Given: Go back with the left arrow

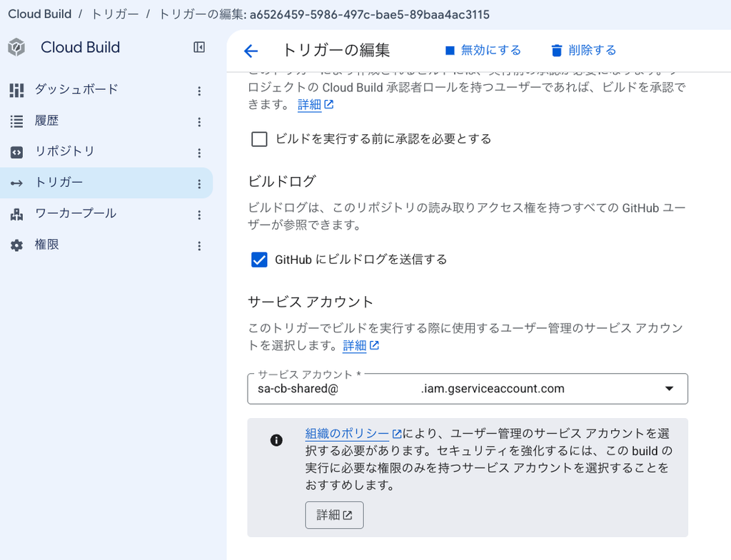Looking at the screenshot, I should (251, 51).
